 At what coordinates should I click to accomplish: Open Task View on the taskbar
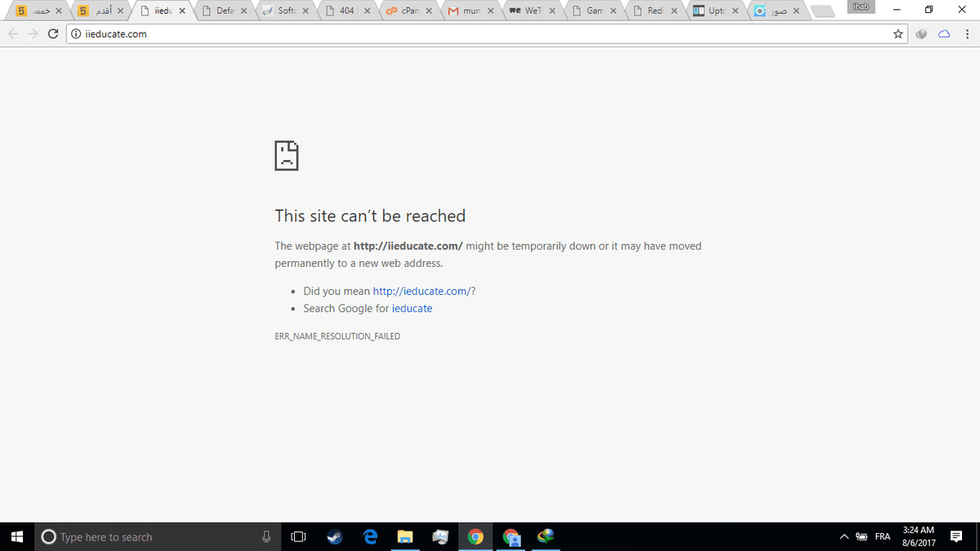[298, 536]
